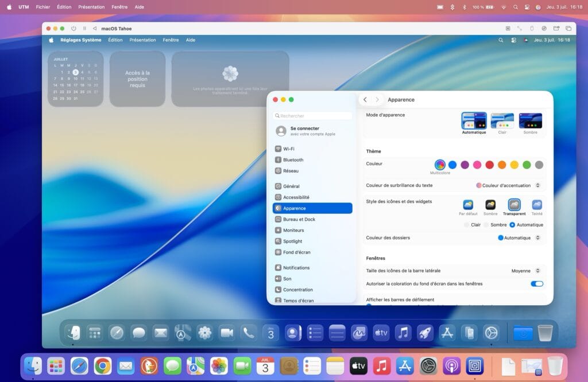Viewport: 588px width, 382px height.
Task: Open UTM Fichier menu
Action: pyautogui.click(x=42, y=7)
